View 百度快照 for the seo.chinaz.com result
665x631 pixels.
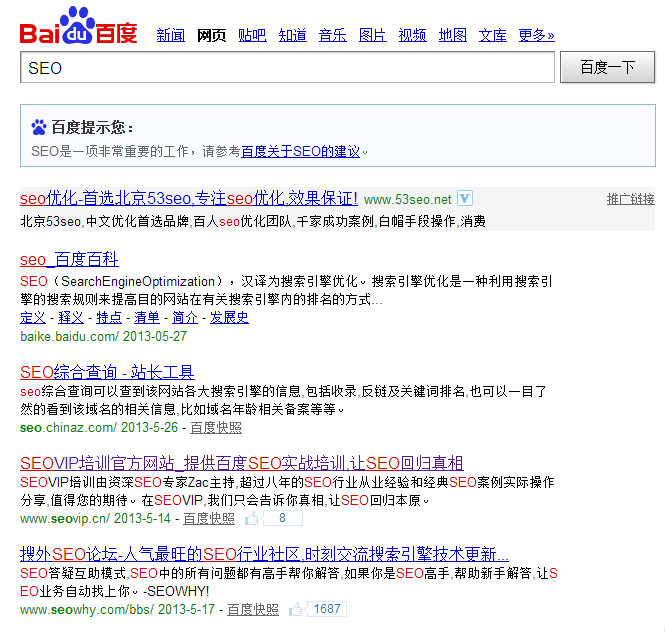click(216, 427)
